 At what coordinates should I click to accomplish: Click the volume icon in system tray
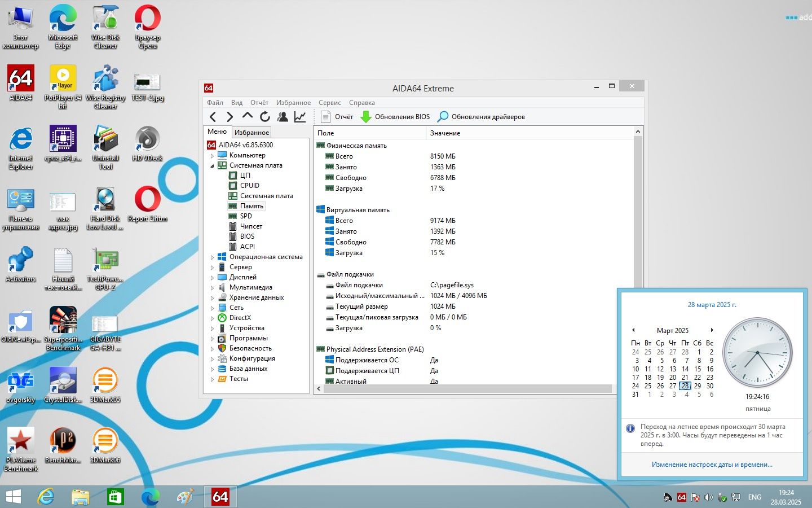709,497
